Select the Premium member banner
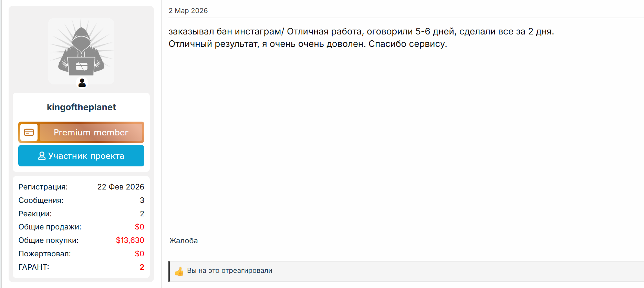 click(81, 132)
